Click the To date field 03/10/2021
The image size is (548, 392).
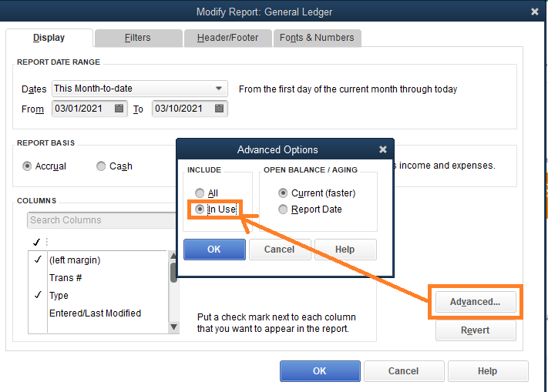coord(190,109)
